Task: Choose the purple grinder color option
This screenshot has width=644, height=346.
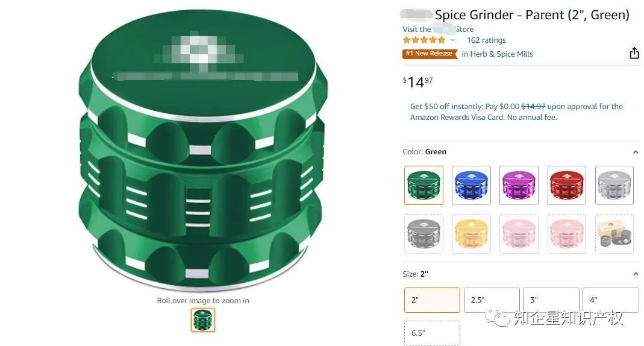Action: (519, 185)
